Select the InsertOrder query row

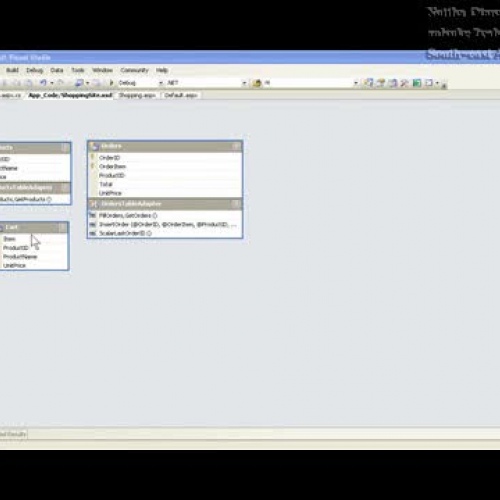[165, 225]
